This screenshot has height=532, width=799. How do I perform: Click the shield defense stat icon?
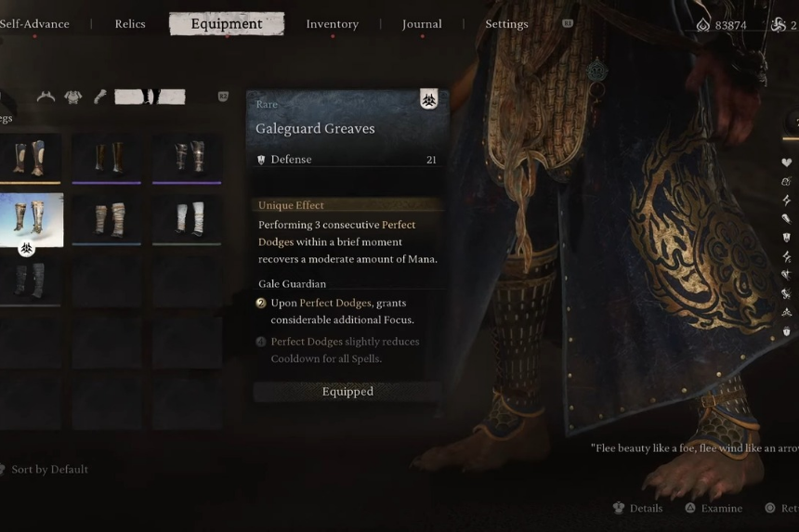pos(786,238)
